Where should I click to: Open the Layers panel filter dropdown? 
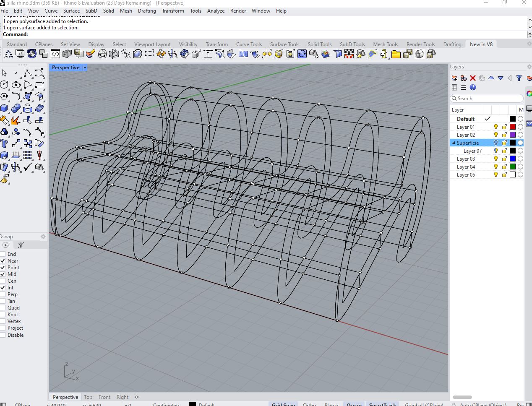click(x=519, y=78)
